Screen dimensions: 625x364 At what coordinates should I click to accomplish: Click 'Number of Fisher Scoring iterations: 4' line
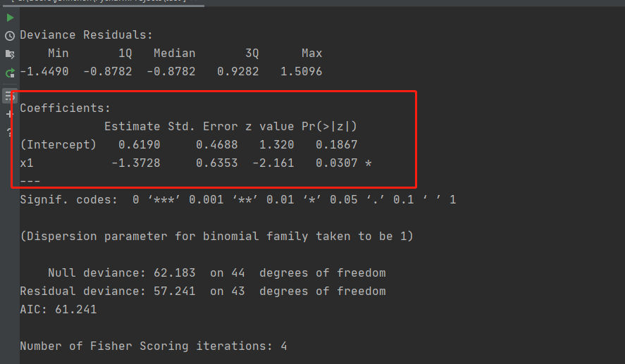click(x=154, y=346)
